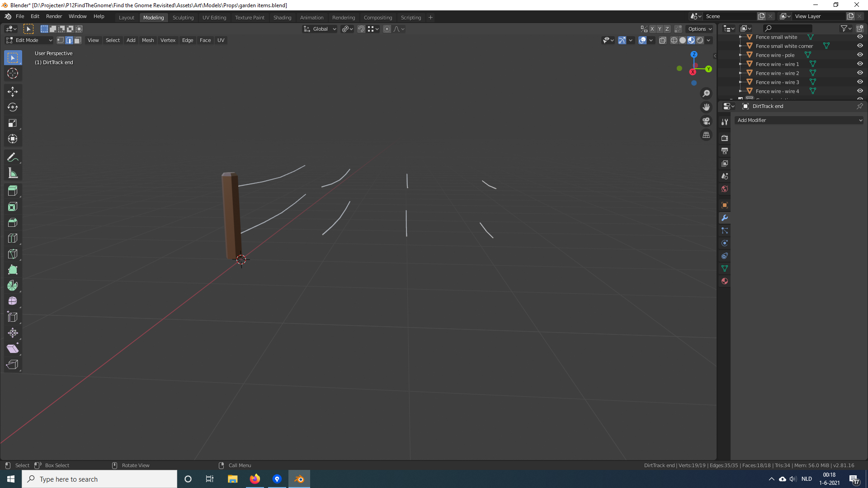
Task: Open the Mesh menu
Action: (x=148, y=40)
